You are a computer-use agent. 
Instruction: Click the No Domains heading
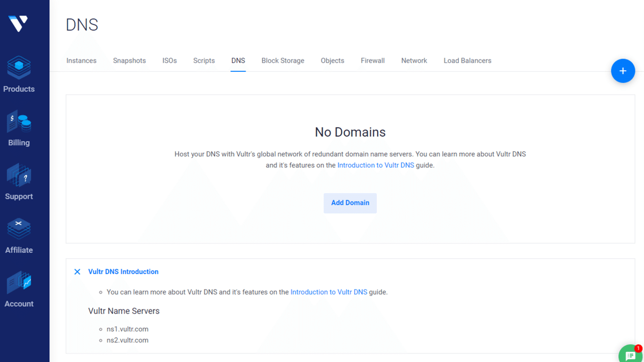click(350, 132)
